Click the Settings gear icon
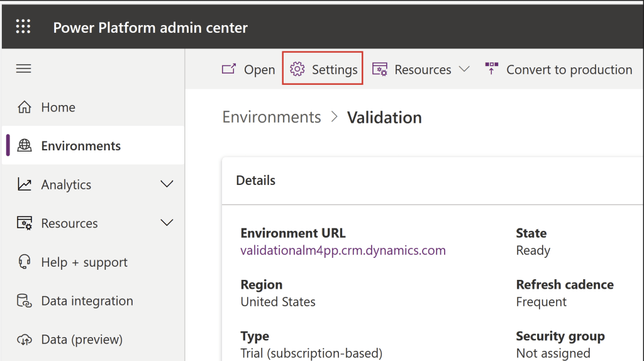Viewport: 644px width, 361px height. pyautogui.click(x=297, y=70)
